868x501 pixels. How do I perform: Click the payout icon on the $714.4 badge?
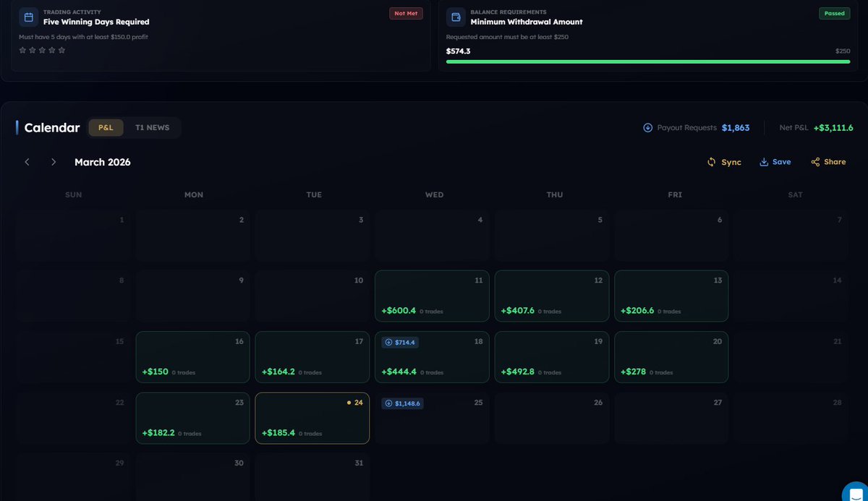click(389, 342)
